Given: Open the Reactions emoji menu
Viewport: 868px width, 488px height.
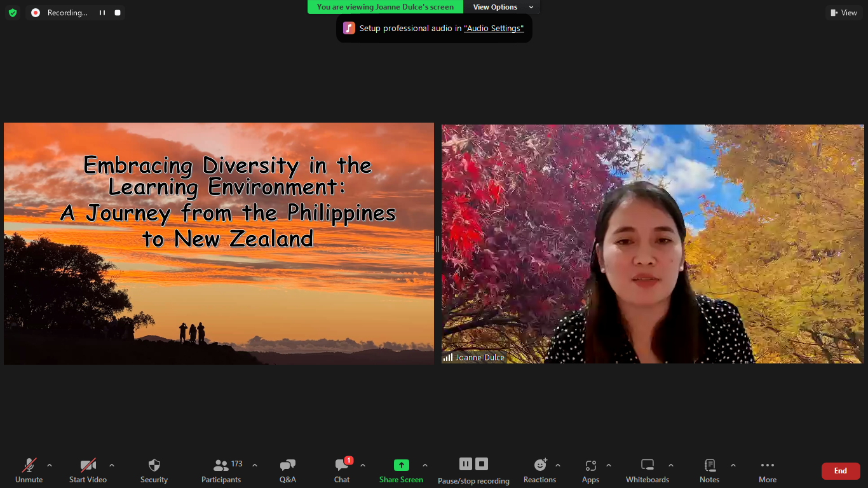Looking at the screenshot, I should pyautogui.click(x=539, y=465).
